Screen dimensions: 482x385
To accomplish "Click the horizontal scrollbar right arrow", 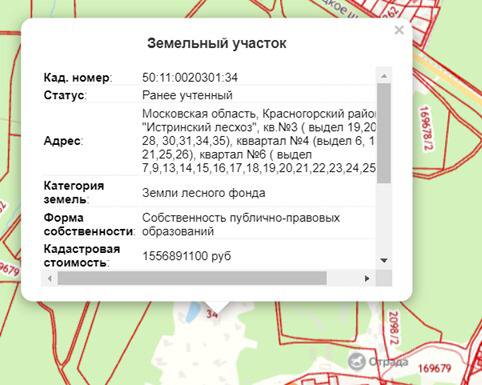I will click(x=367, y=278).
